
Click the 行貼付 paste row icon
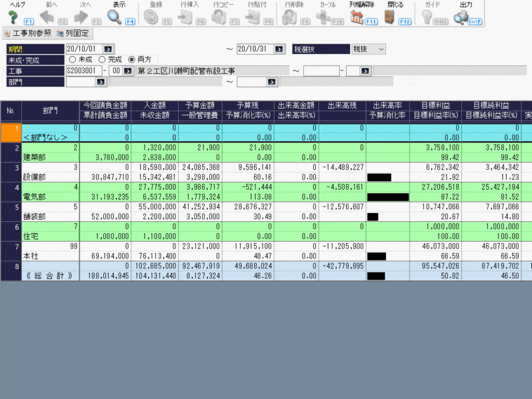pos(253,17)
